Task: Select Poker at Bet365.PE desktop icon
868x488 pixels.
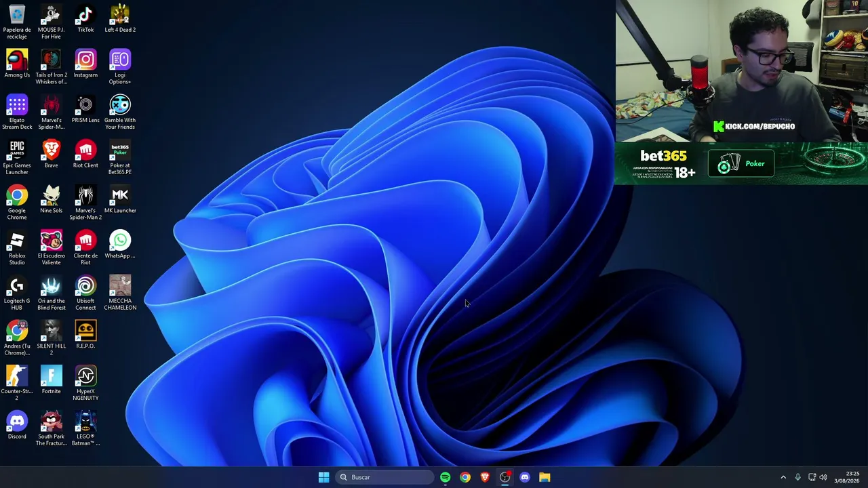Action: coord(120,157)
